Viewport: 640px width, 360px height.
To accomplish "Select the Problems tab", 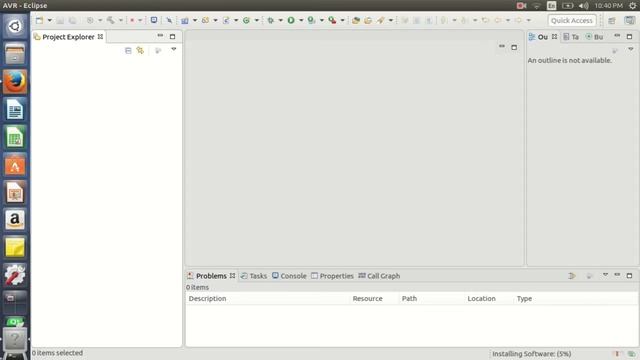I will 211,276.
